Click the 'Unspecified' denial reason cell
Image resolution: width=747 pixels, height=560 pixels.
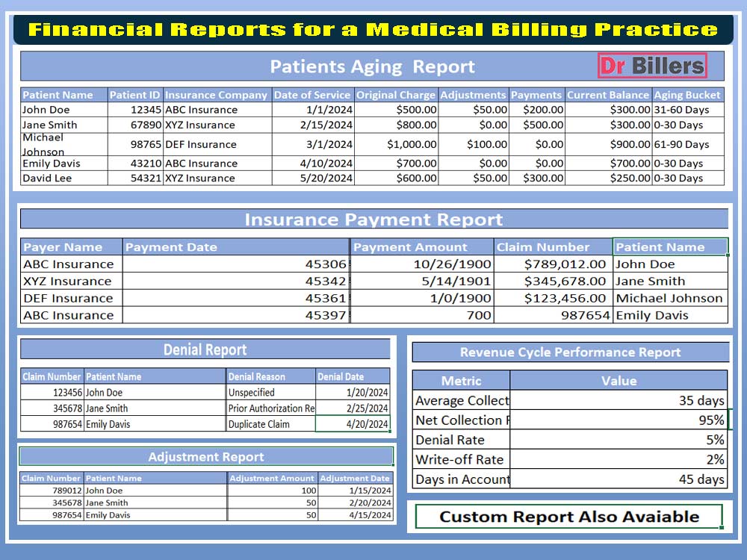pyautogui.click(x=270, y=393)
